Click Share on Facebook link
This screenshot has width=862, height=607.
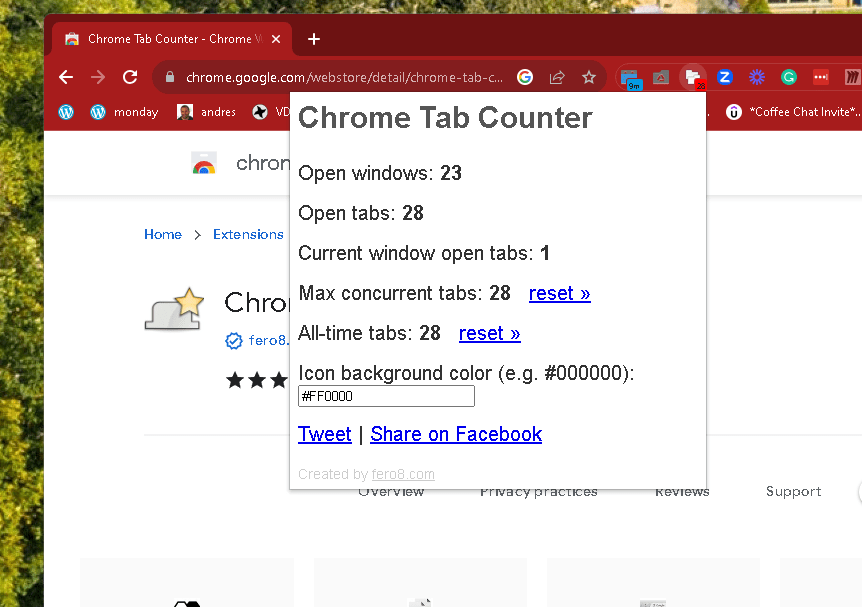[456, 434]
